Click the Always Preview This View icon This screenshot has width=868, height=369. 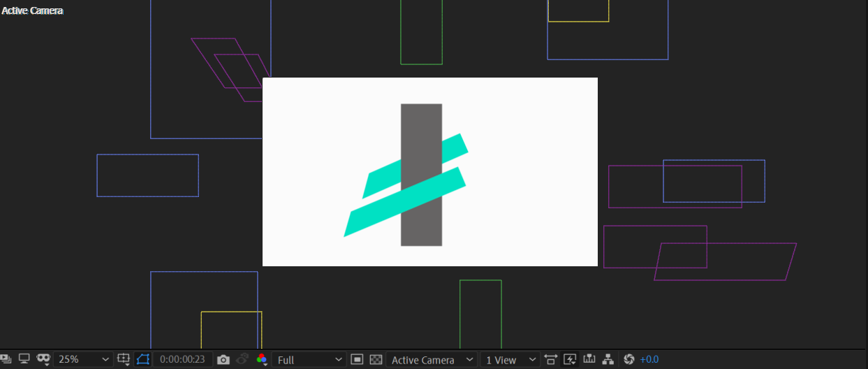coord(6,359)
